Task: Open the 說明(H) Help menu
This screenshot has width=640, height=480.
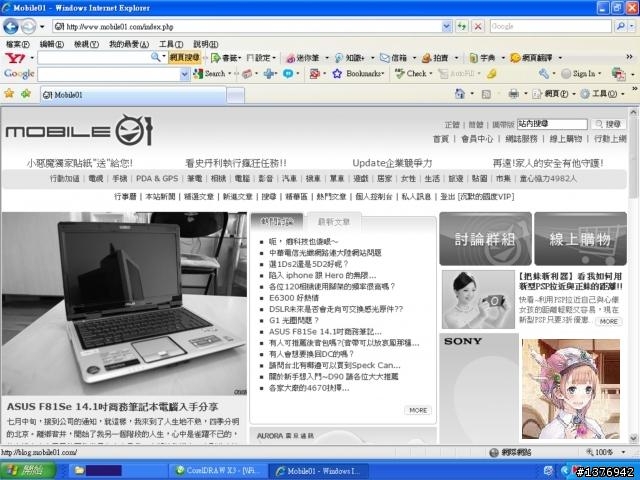Action: point(205,44)
